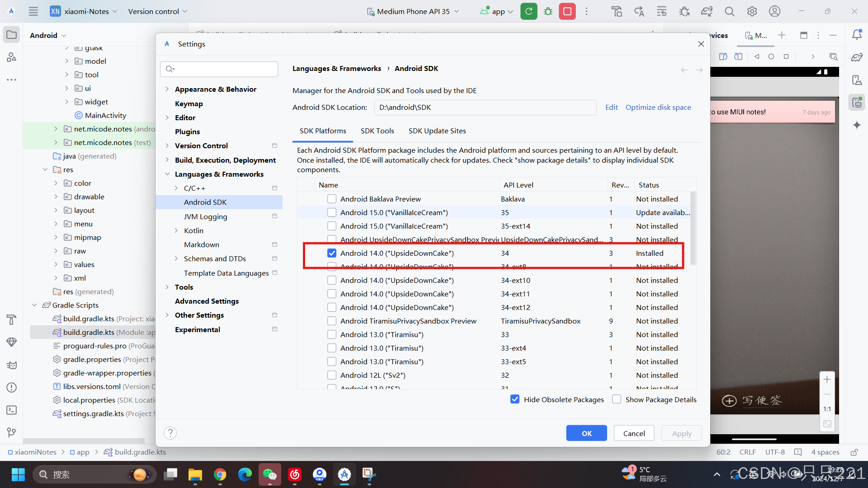Screen dimensions: 868x488
Task: Check Android Baklava Preview checkbox
Action: [332, 199]
